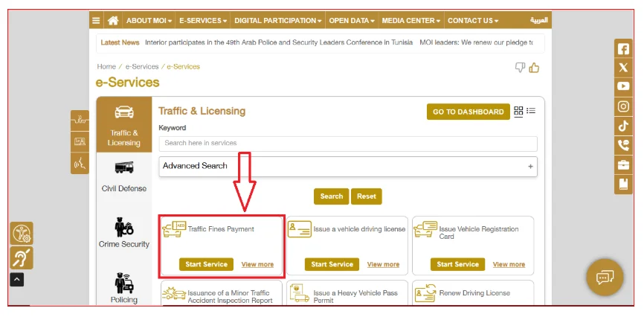
Task: View more about vehicle driving license
Action: tap(383, 264)
